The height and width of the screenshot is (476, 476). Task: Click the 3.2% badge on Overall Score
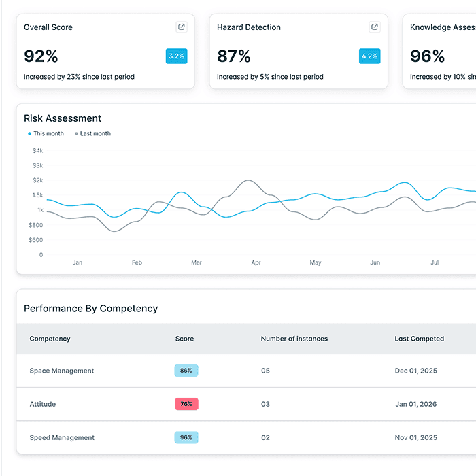click(176, 56)
